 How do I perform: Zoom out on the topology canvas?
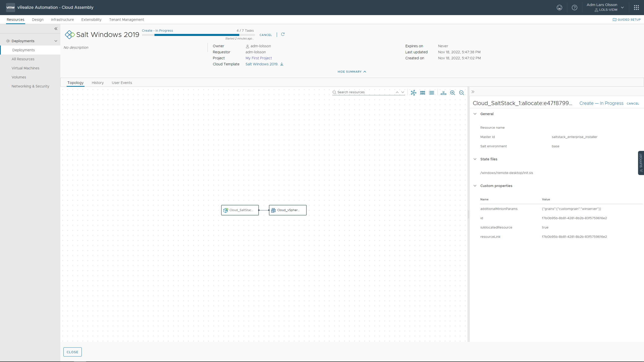462,93
